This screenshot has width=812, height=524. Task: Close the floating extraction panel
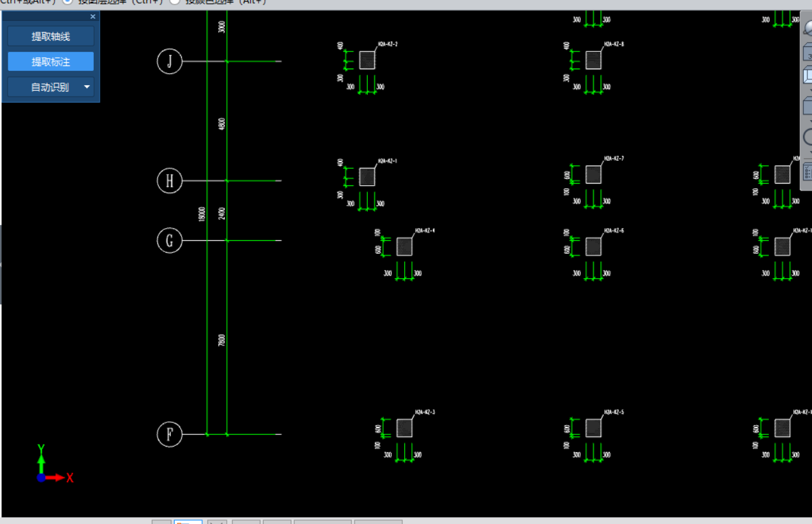pos(93,17)
